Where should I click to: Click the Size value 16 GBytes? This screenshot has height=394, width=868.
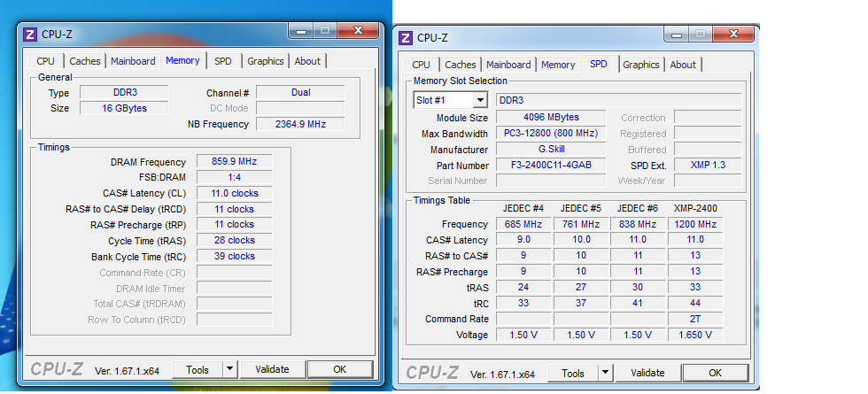125,108
